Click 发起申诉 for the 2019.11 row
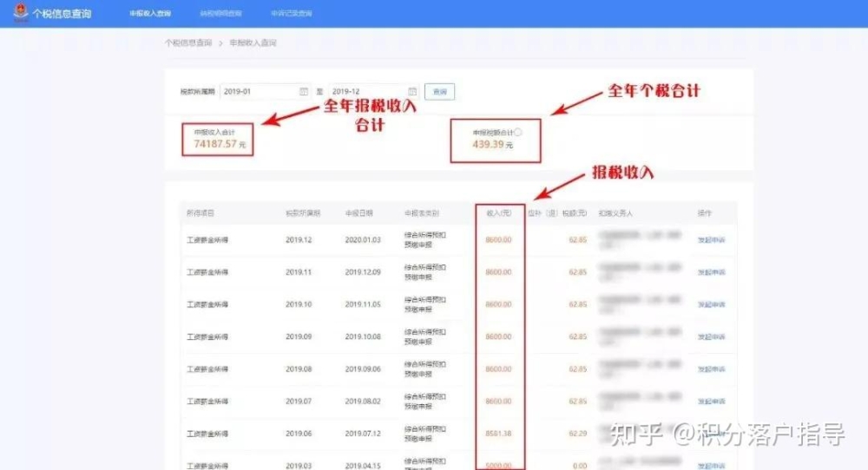 click(x=711, y=272)
